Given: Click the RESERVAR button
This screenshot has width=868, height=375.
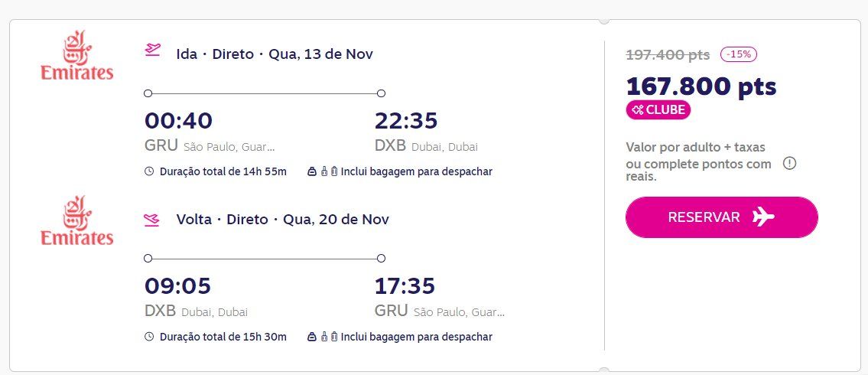Looking at the screenshot, I should [x=721, y=217].
